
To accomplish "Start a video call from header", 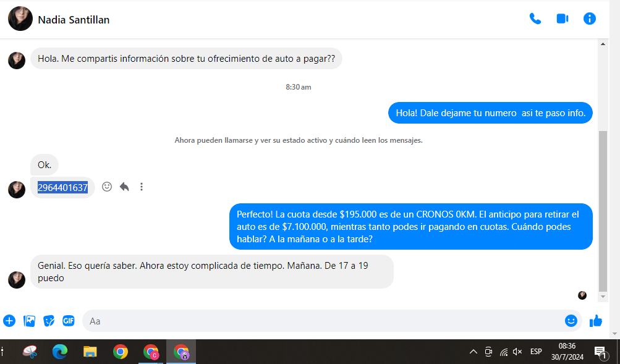I will click(563, 19).
